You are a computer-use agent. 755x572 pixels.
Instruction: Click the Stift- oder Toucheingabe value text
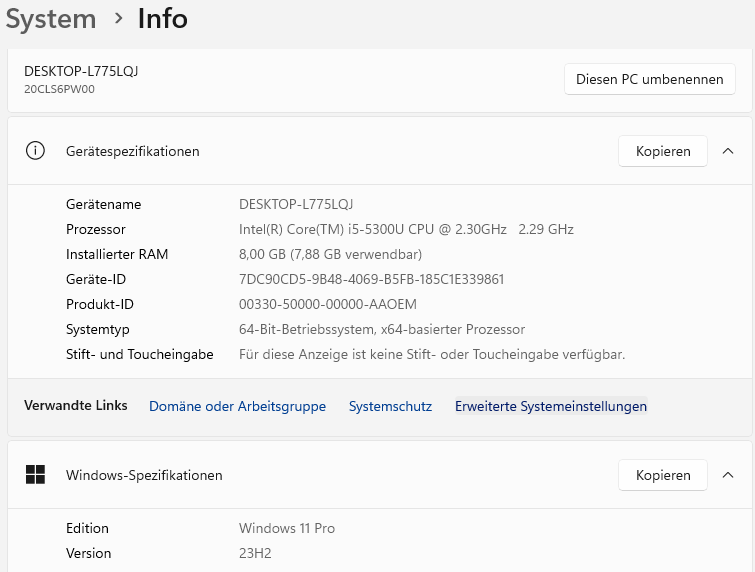pos(432,354)
